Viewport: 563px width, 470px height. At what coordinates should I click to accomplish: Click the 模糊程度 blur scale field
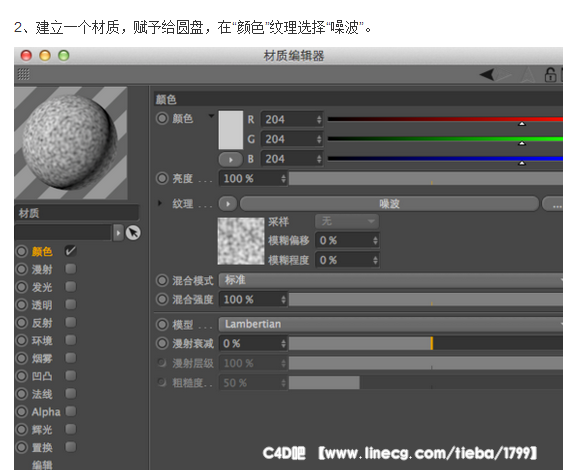coord(347,260)
